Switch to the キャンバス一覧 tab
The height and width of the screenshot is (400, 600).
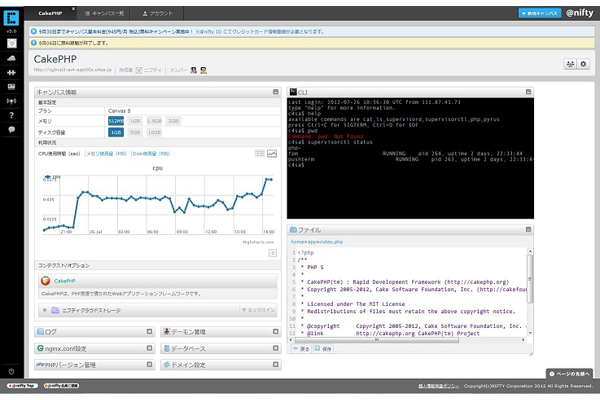(x=107, y=14)
